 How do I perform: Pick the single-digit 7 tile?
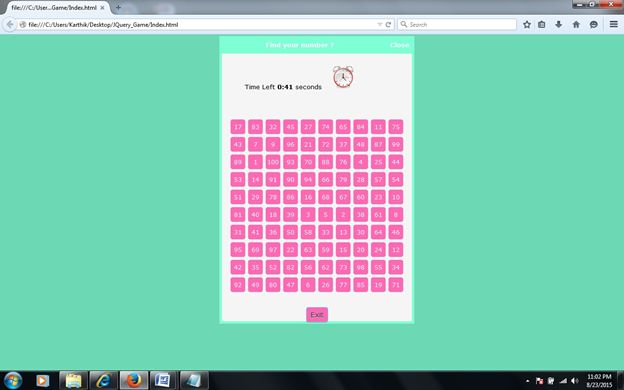pyautogui.click(x=255, y=144)
